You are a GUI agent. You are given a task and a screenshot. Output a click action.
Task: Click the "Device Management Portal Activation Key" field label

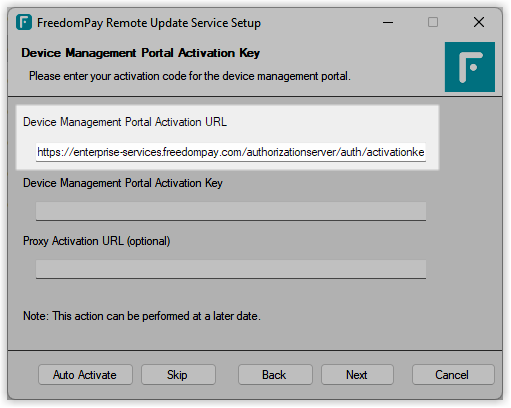tap(123, 183)
